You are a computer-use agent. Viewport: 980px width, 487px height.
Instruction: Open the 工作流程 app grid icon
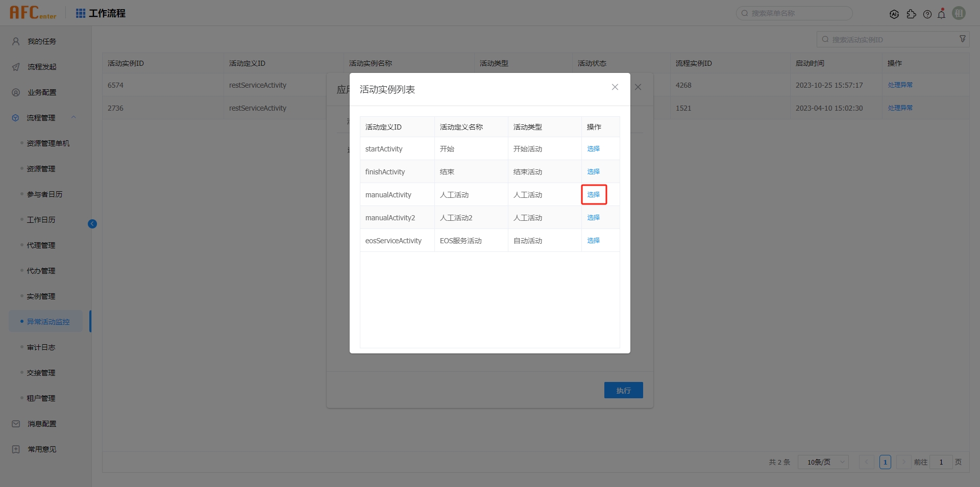(81, 13)
